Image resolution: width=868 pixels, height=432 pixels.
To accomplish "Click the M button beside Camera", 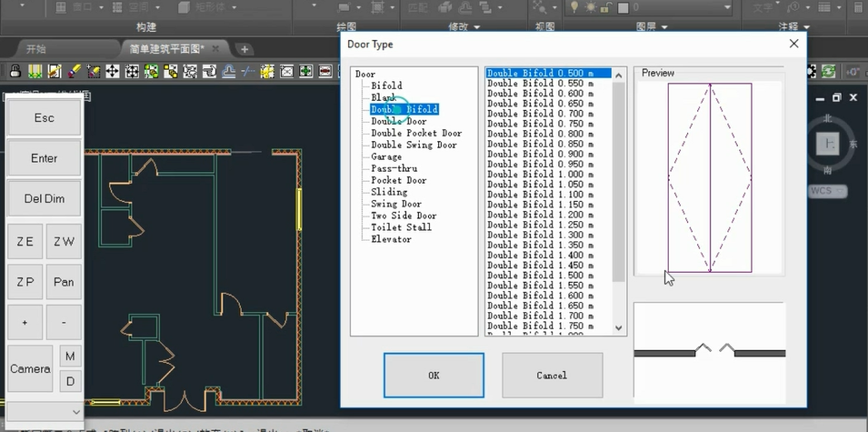I will 70,357.
